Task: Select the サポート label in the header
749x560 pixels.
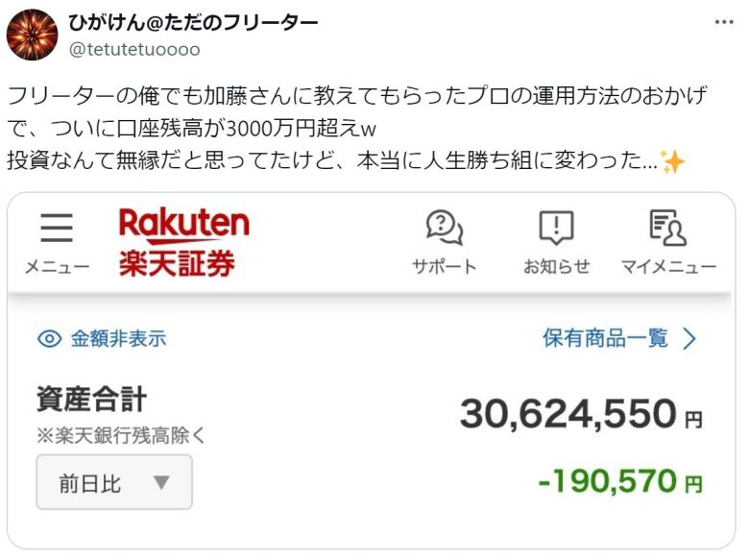Action: 445,267
